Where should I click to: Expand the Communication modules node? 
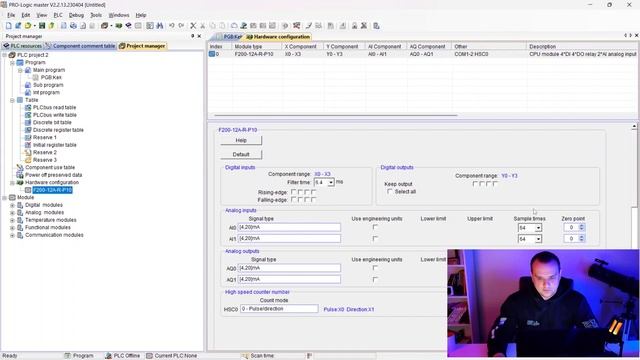click(12, 236)
